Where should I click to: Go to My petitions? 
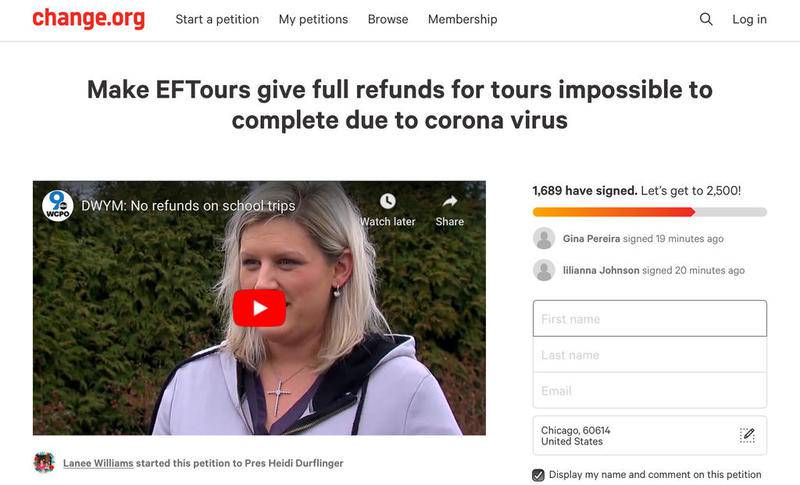pyautogui.click(x=313, y=19)
